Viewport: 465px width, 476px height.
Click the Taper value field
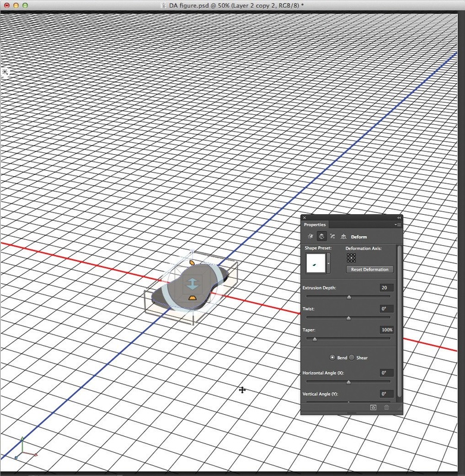click(x=387, y=330)
